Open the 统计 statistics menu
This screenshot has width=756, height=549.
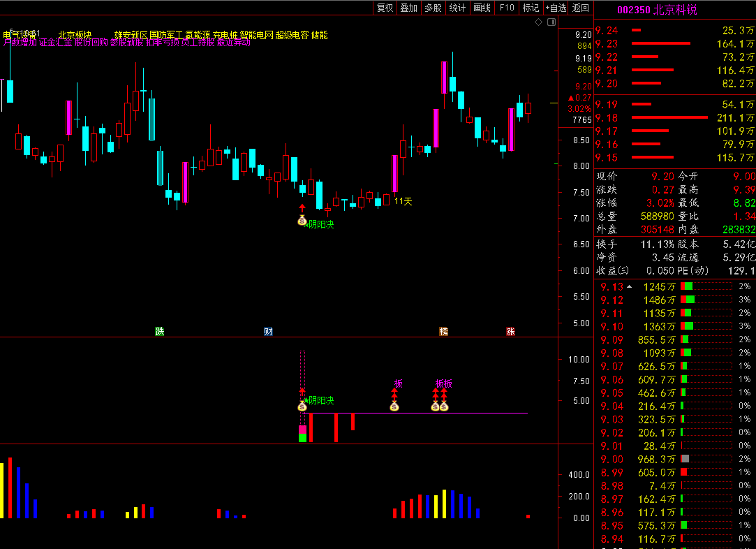click(457, 8)
